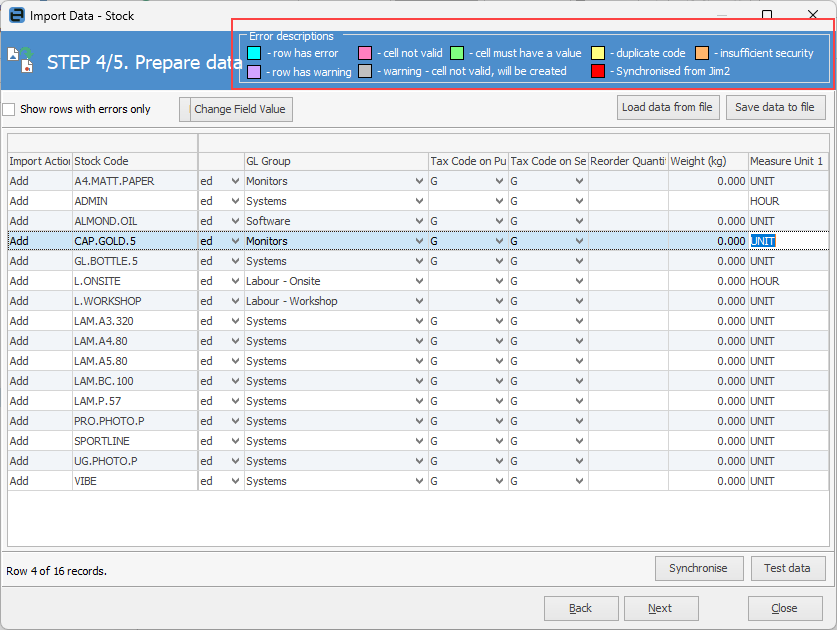Click the import wizard icon beside STEP 4/5
This screenshot has height=630, width=837.
[x=20, y=61]
